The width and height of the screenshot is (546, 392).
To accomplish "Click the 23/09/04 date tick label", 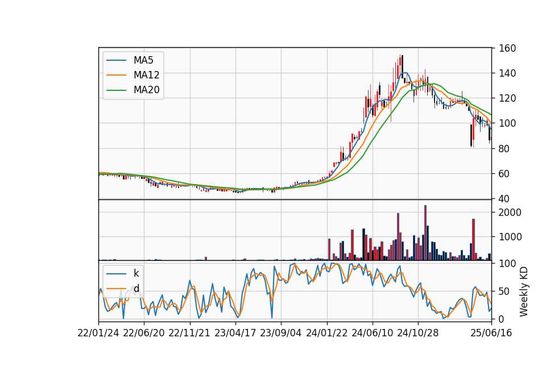I will (x=280, y=333).
